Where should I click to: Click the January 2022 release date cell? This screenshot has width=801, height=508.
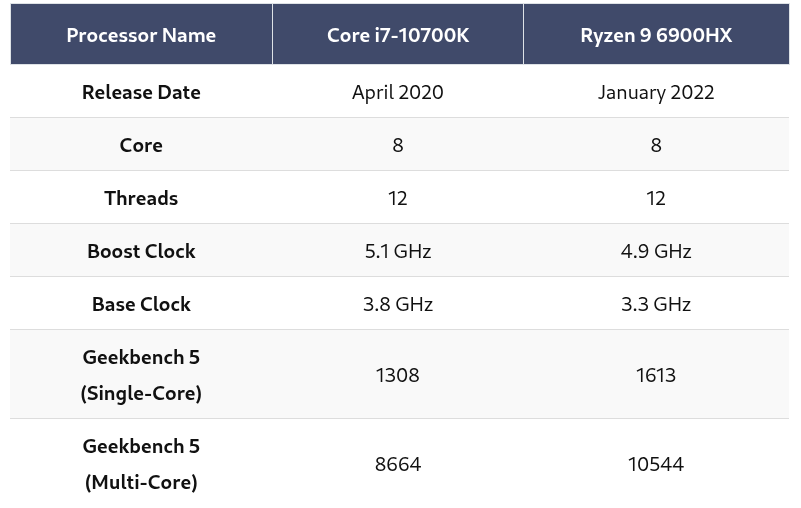point(656,92)
